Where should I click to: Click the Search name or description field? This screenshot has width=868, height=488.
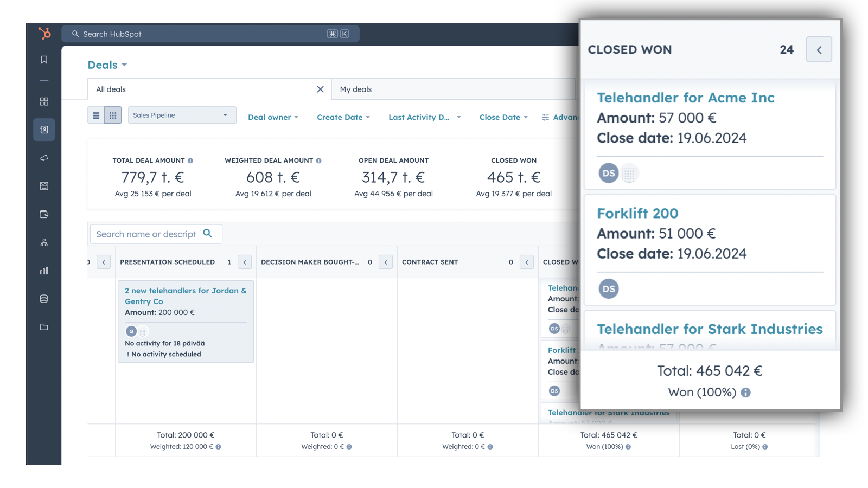pos(146,234)
